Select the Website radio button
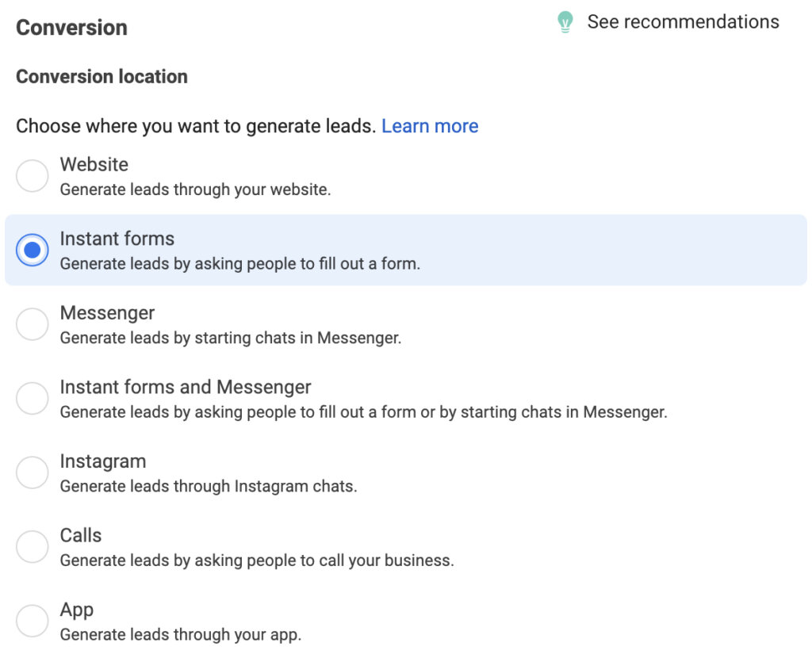812x658 pixels. coord(33,176)
